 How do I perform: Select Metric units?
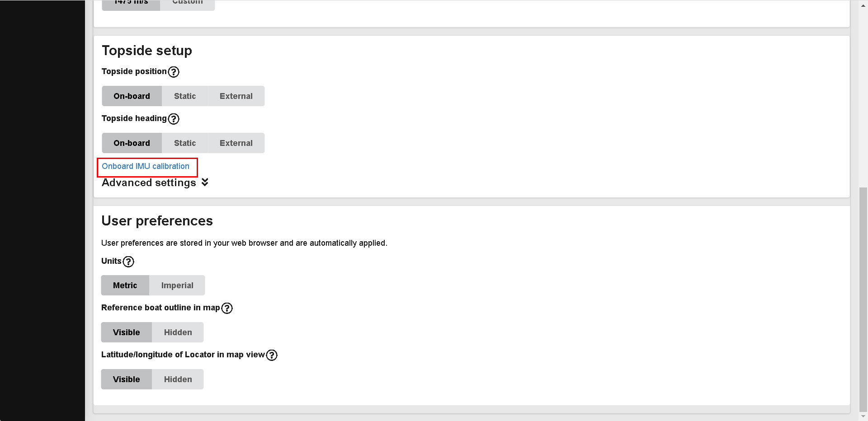[125, 285]
